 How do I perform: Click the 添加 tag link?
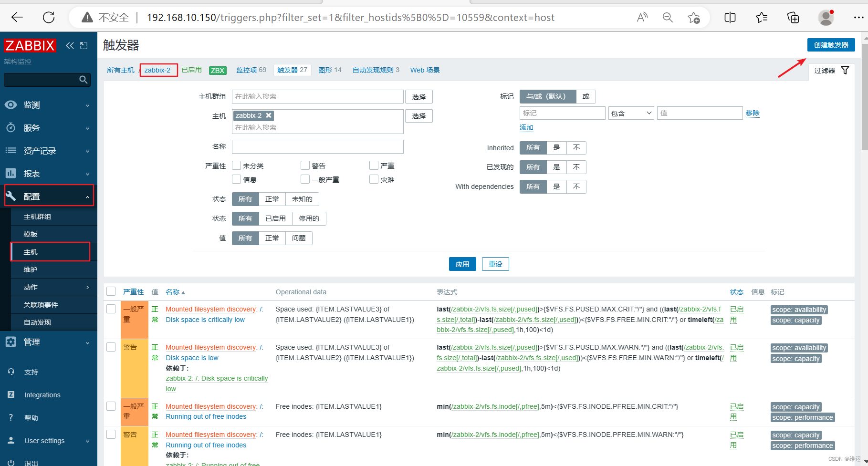[x=526, y=127]
